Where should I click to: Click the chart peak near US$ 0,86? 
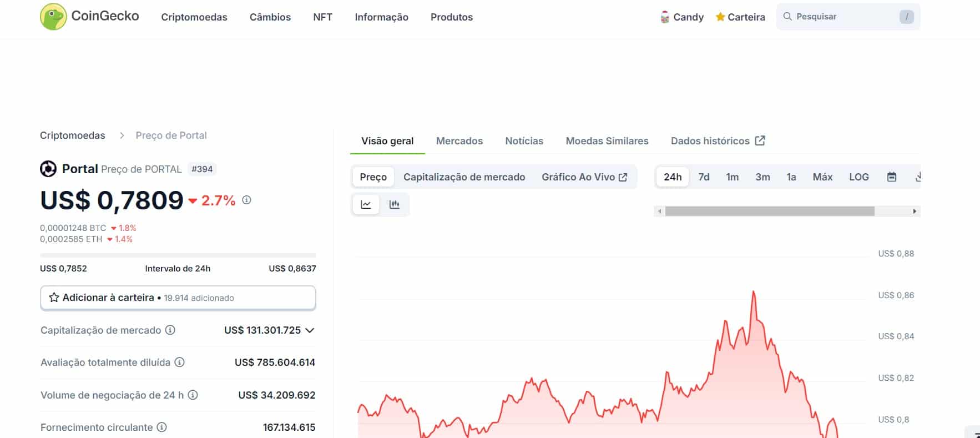754,292
